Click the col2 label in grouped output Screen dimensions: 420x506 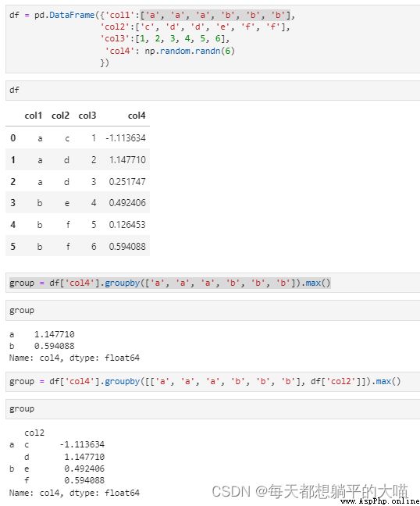[x=34, y=433]
